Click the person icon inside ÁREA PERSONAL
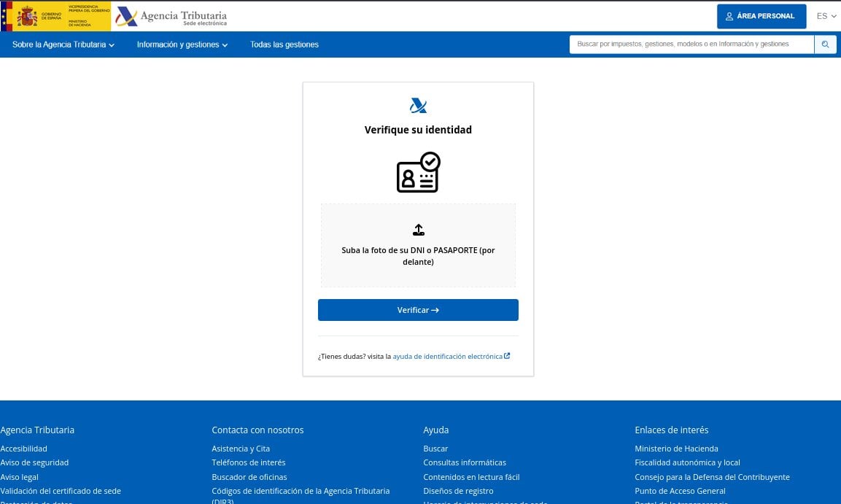Viewport: 841px width, 504px height. (x=730, y=16)
